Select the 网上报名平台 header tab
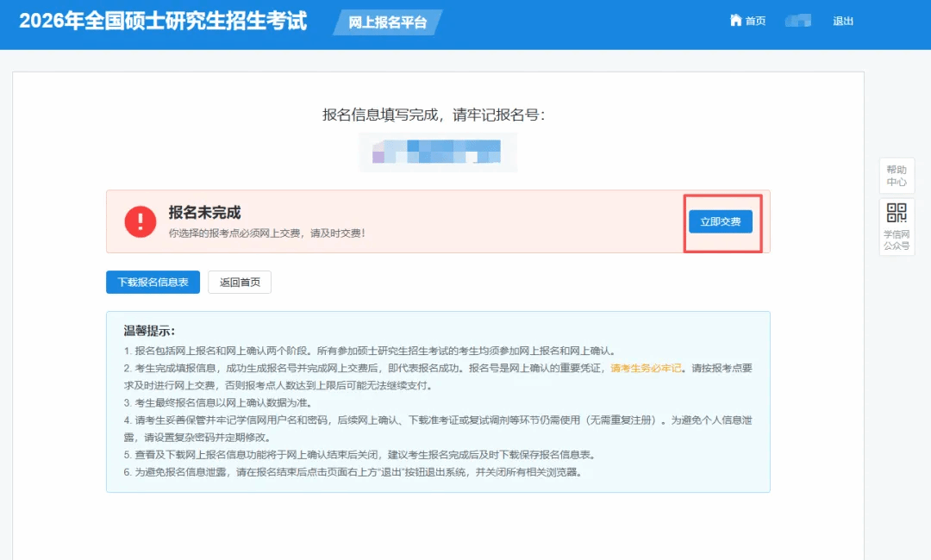The height and width of the screenshot is (560, 931). pyautogui.click(x=387, y=22)
